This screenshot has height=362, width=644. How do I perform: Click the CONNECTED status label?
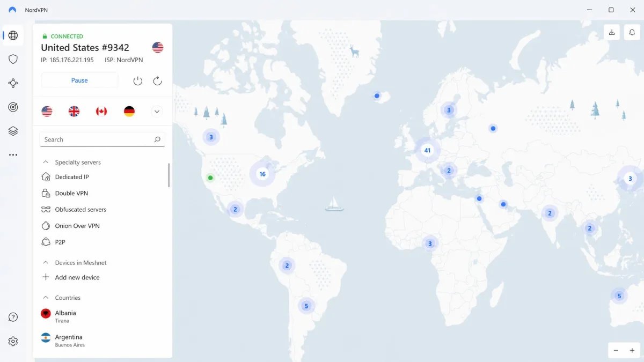(x=67, y=36)
